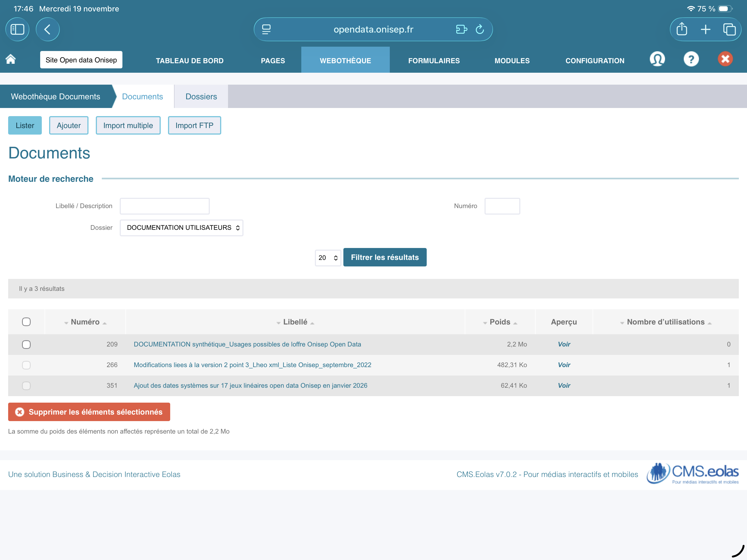The height and width of the screenshot is (560, 747).
Task: Sort by Poids descending arrow
Action: pyautogui.click(x=485, y=323)
